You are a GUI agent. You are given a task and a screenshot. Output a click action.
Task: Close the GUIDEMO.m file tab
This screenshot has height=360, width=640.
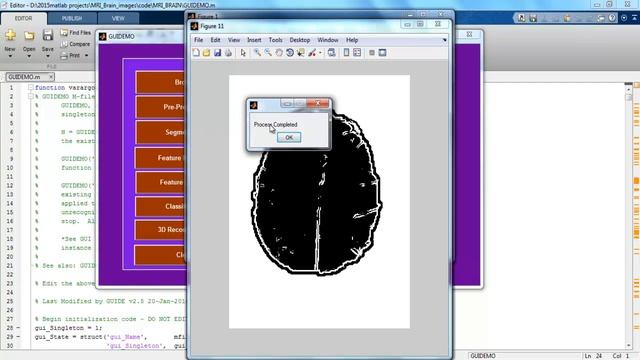pos(51,77)
